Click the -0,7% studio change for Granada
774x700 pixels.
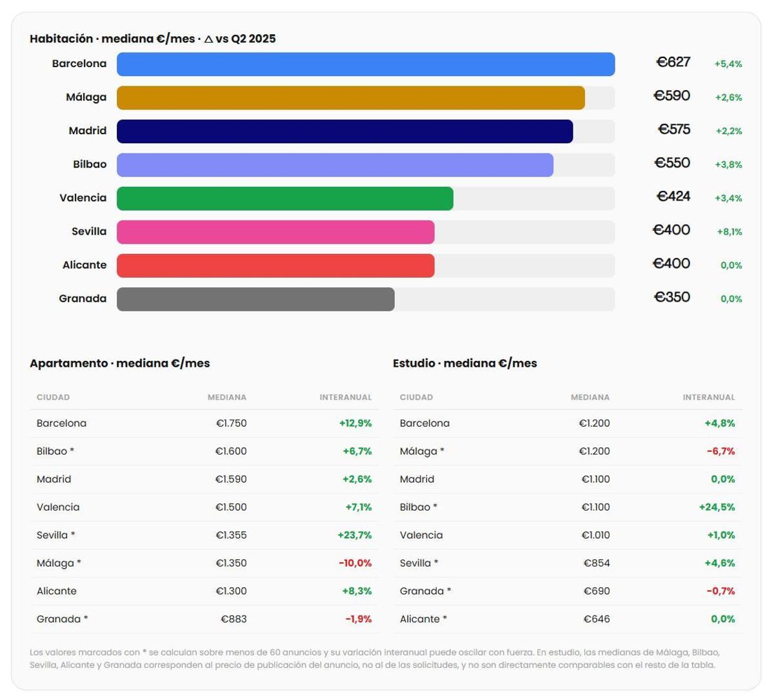click(720, 591)
